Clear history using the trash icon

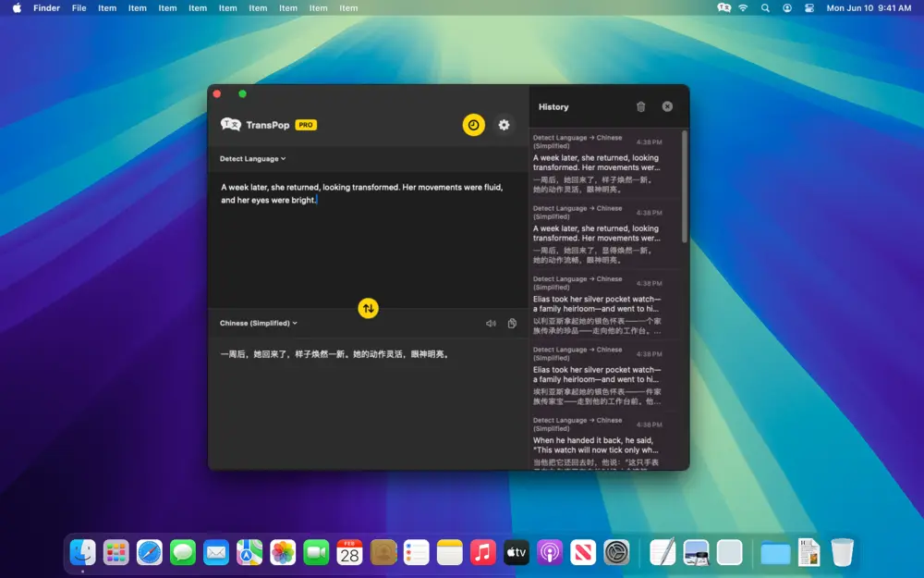coord(641,106)
